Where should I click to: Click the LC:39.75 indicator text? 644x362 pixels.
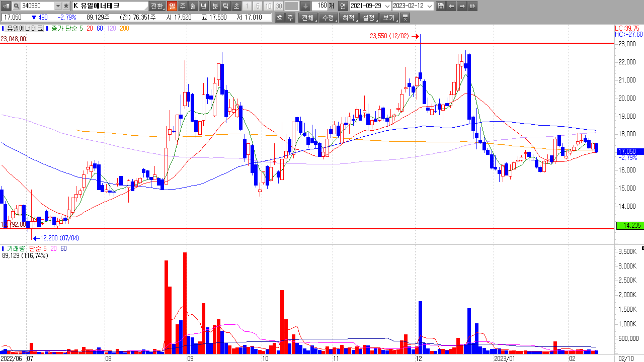pos(627,28)
